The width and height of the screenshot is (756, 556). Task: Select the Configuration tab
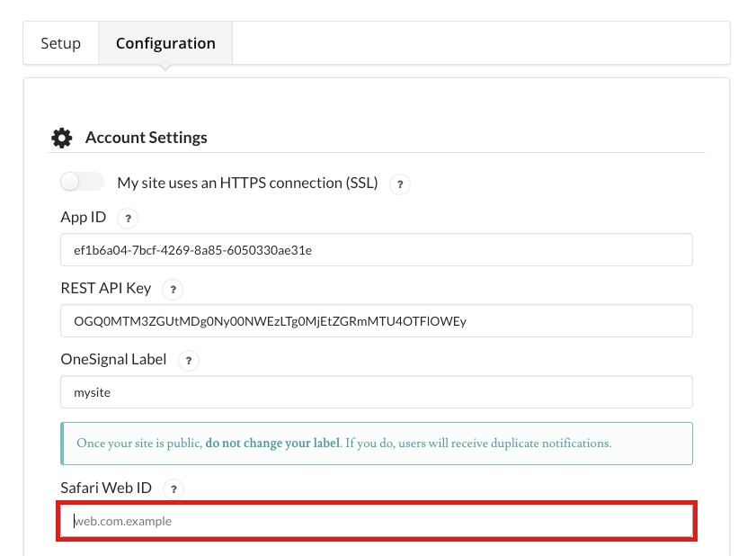[165, 43]
